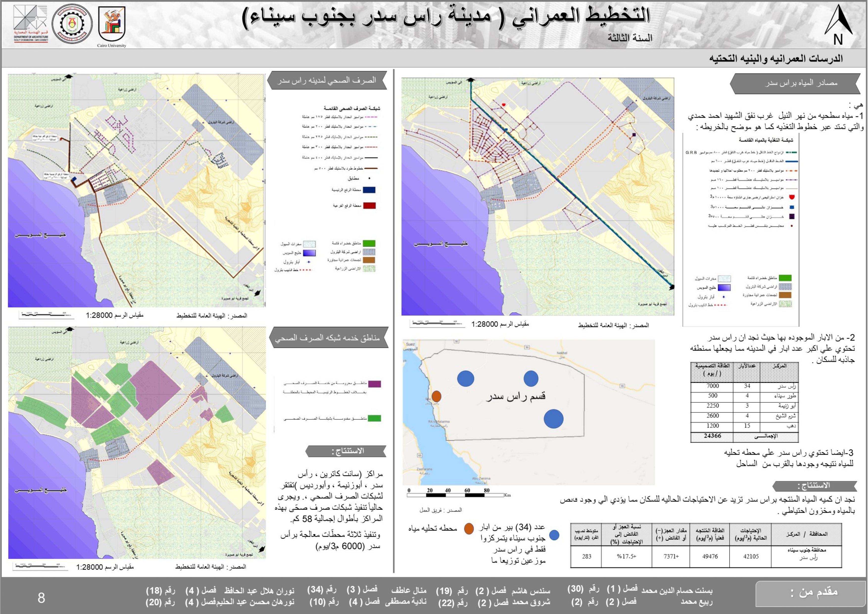The image size is (868, 614).
Task: Click the 'الصرف الصحي لمدينه راس سدر' header banner
Action: tap(327, 80)
